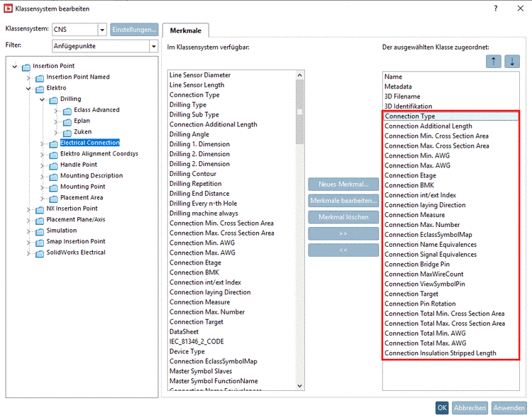Click the SolidWorks Electrical folder icon
The height and width of the screenshot is (420, 532).
[40, 254]
